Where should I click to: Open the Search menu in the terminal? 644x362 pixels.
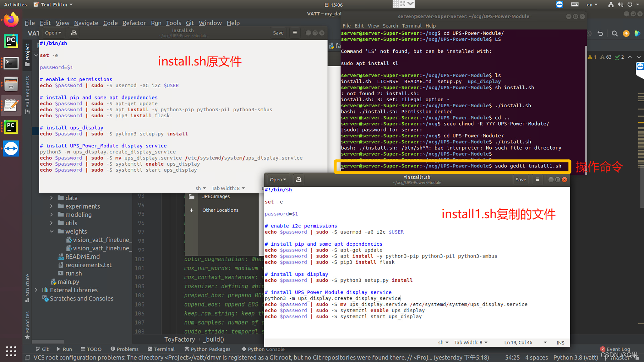[x=390, y=26]
